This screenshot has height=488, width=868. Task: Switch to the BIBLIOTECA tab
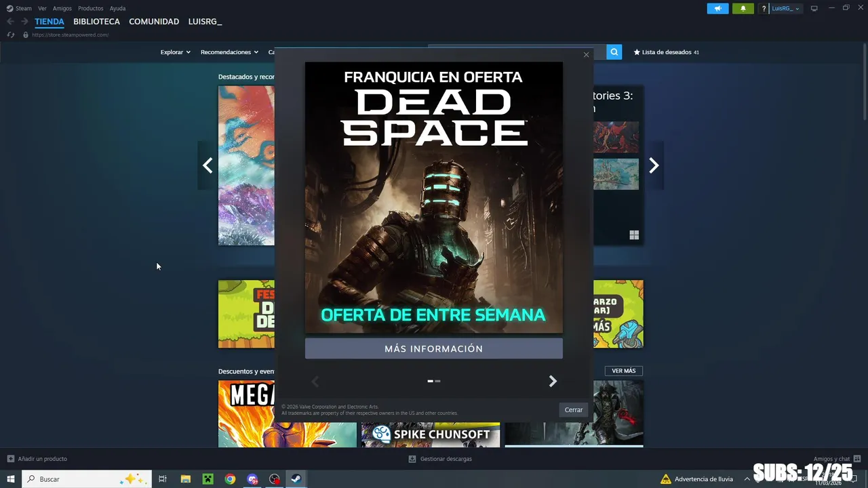click(96, 22)
